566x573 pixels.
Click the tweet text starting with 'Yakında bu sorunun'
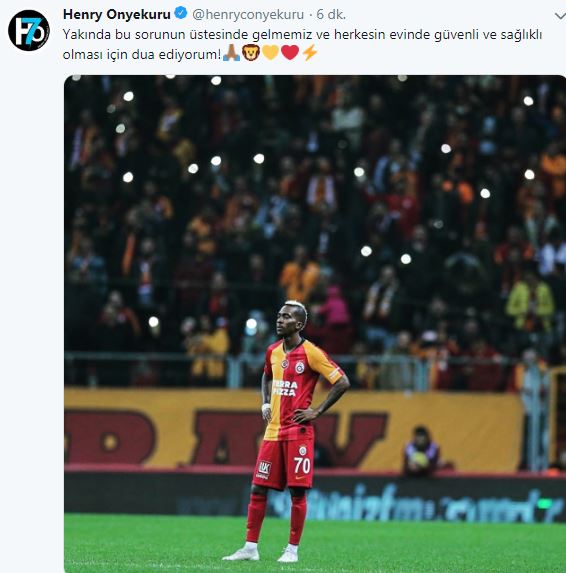pos(303,44)
